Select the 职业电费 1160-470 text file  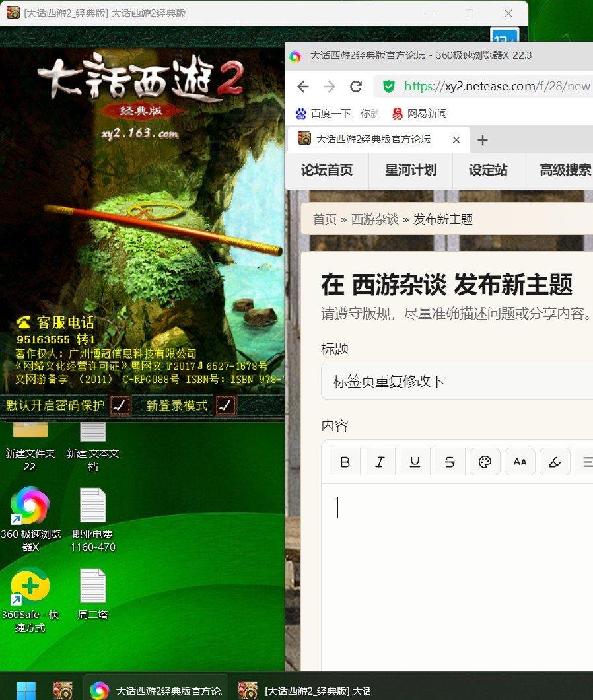coord(93,519)
